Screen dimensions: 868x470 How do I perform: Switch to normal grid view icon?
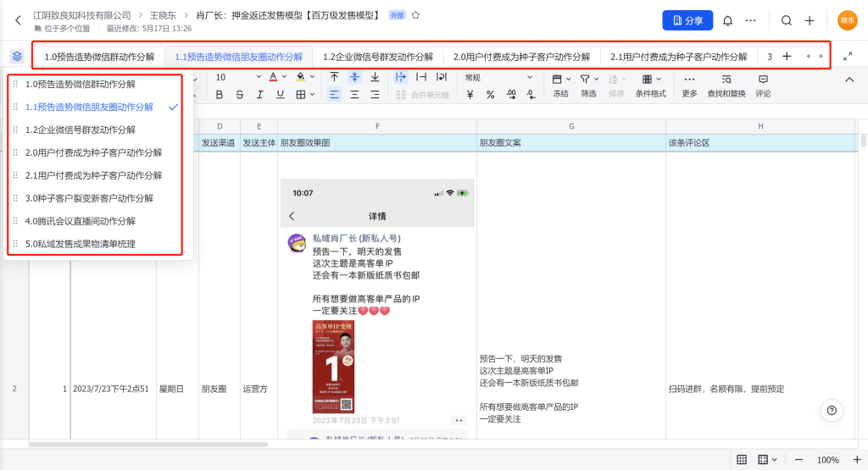[x=742, y=460]
